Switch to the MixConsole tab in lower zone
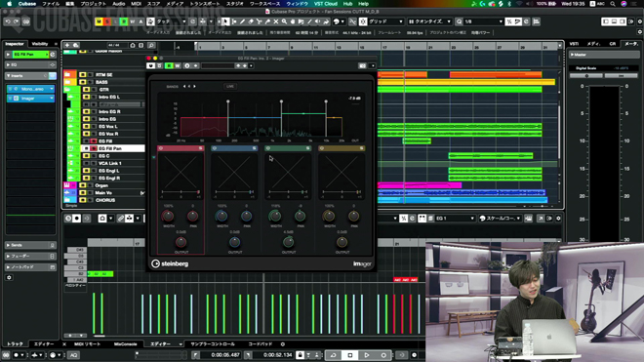This screenshot has width=644, height=362. point(125,344)
